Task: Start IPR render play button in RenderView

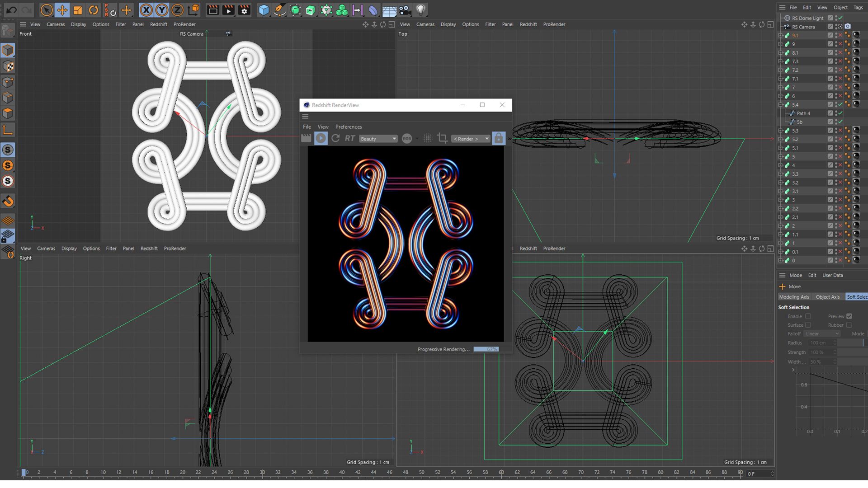Action: [x=321, y=138]
